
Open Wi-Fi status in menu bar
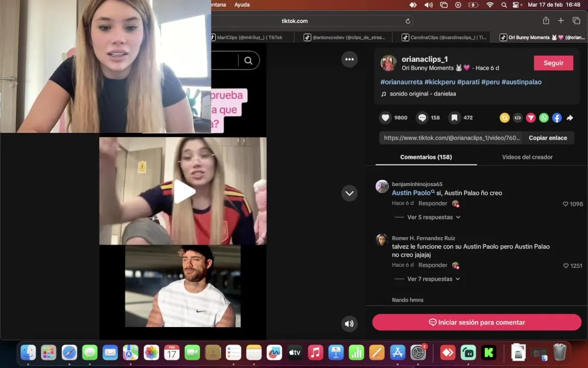(x=490, y=5)
